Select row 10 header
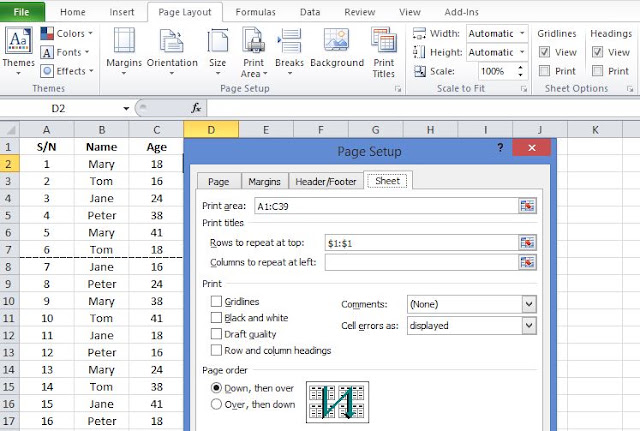640x431 pixels. click(x=9, y=301)
